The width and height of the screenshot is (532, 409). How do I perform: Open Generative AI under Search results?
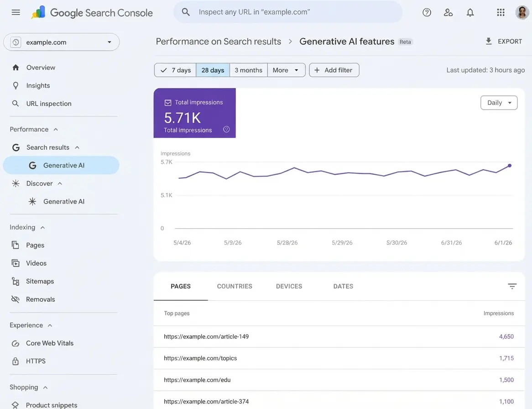coord(61,165)
